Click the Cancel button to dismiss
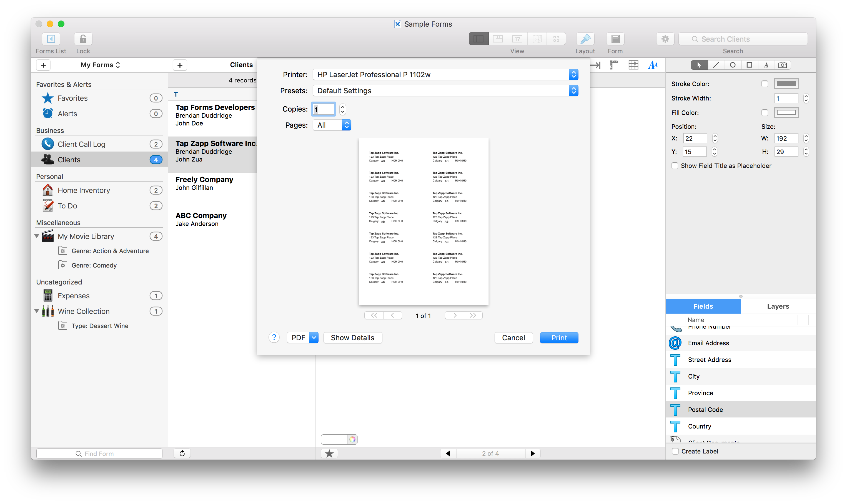Image resolution: width=847 pixels, height=504 pixels. pyautogui.click(x=513, y=337)
